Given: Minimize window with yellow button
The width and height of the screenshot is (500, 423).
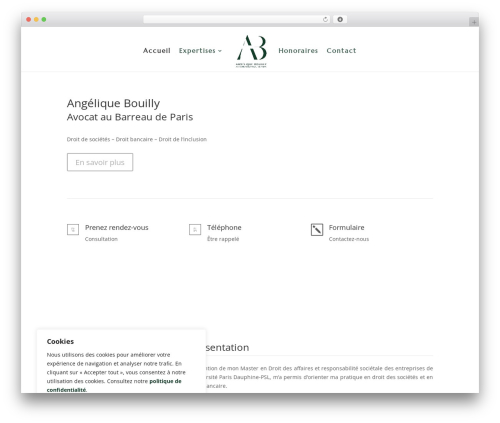Looking at the screenshot, I should pyautogui.click(x=36, y=19).
